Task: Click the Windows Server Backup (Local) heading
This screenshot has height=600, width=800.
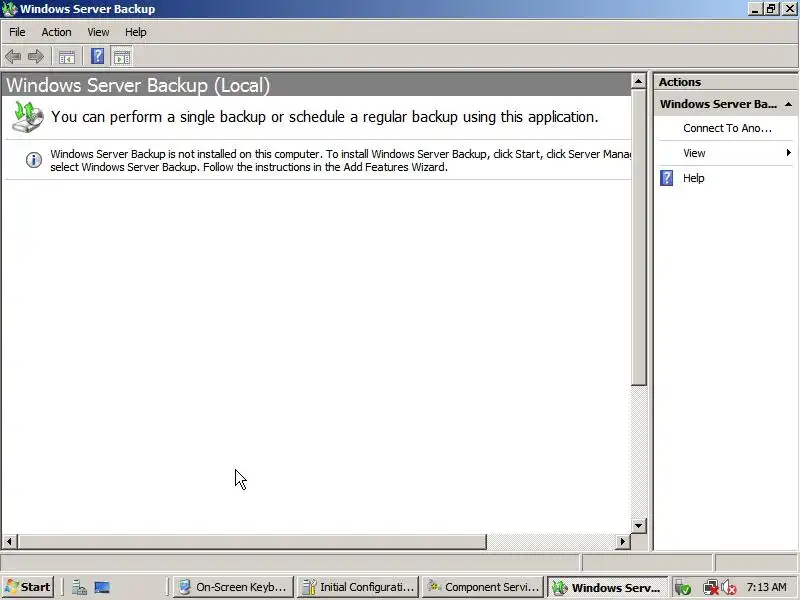Action: 138,85
